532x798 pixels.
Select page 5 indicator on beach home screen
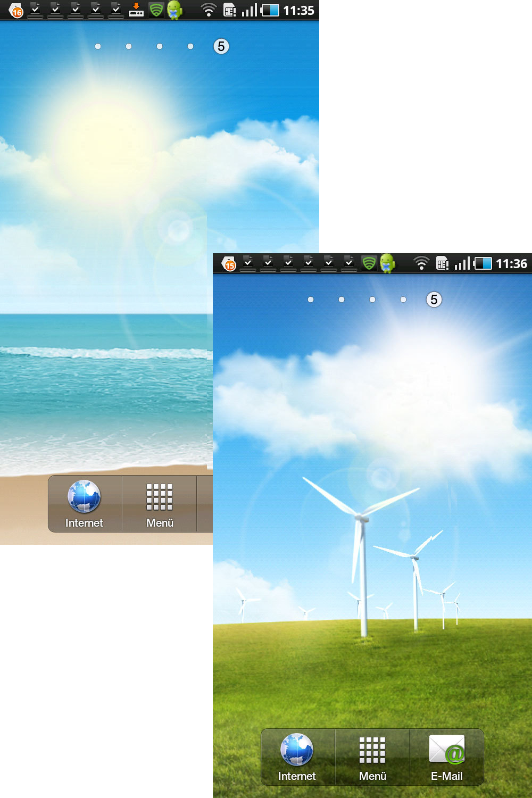point(221,46)
